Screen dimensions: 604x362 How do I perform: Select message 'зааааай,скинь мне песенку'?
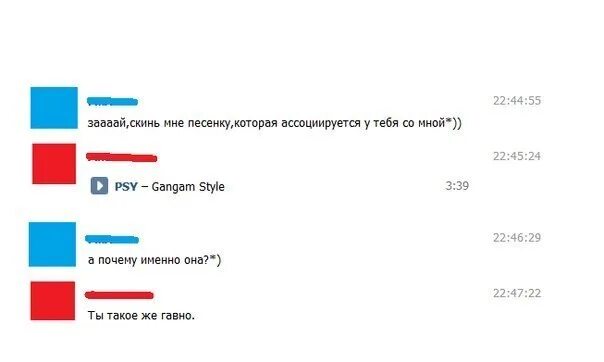point(275,123)
